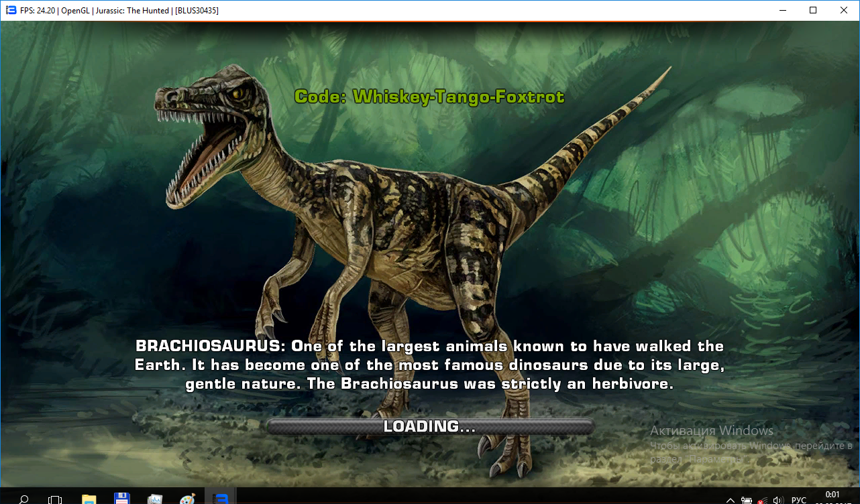Open the disconnected network tray icon
860x504 pixels.
pos(763,499)
